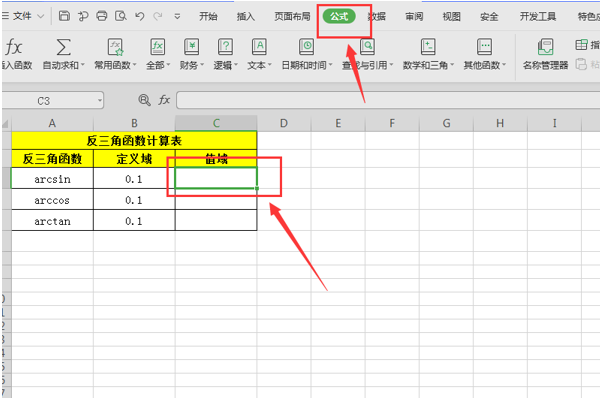Select column H header

pyautogui.click(x=500, y=123)
